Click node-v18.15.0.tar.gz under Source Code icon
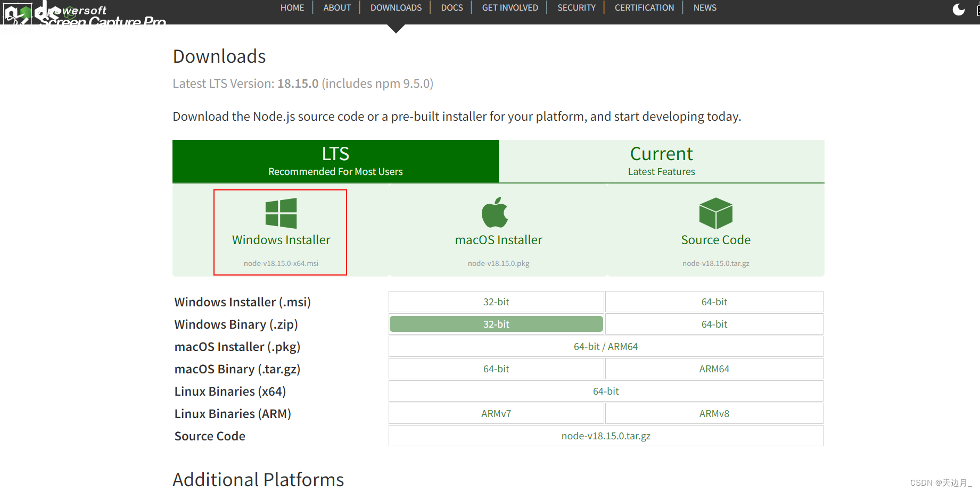Image resolution: width=980 pixels, height=492 pixels. pos(716,263)
